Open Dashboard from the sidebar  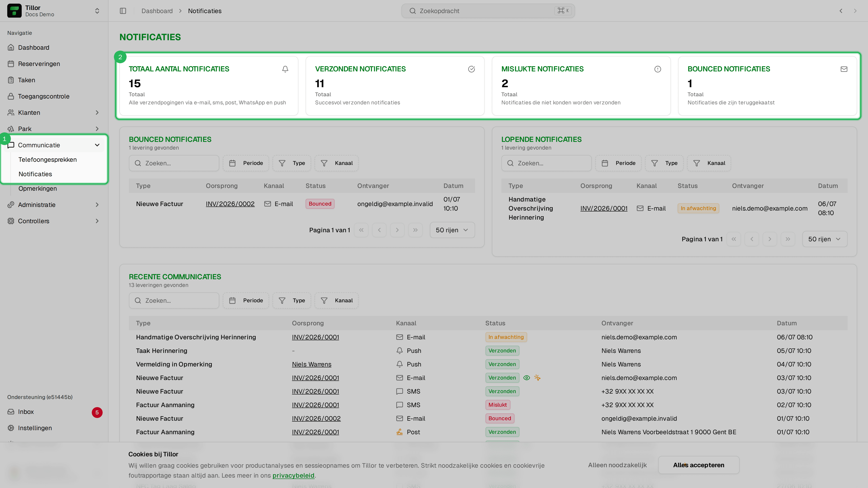click(x=54, y=47)
